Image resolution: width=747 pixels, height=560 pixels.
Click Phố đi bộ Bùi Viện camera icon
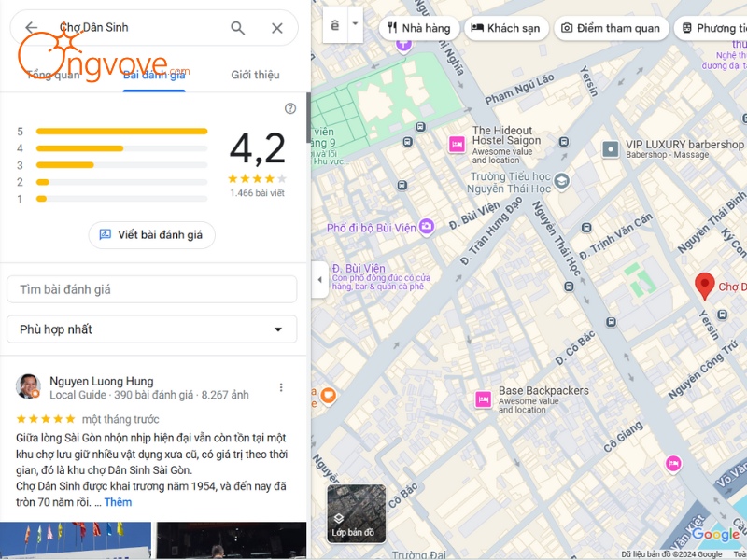[427, 226]
